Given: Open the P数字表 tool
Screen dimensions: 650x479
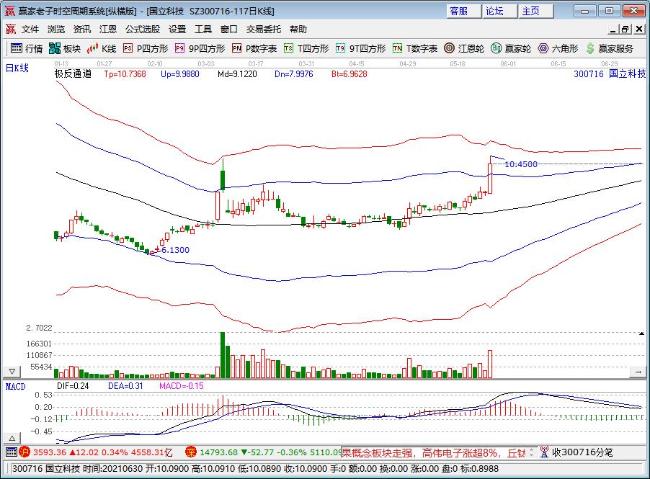Looking at the screenshot, I should 255,48.
